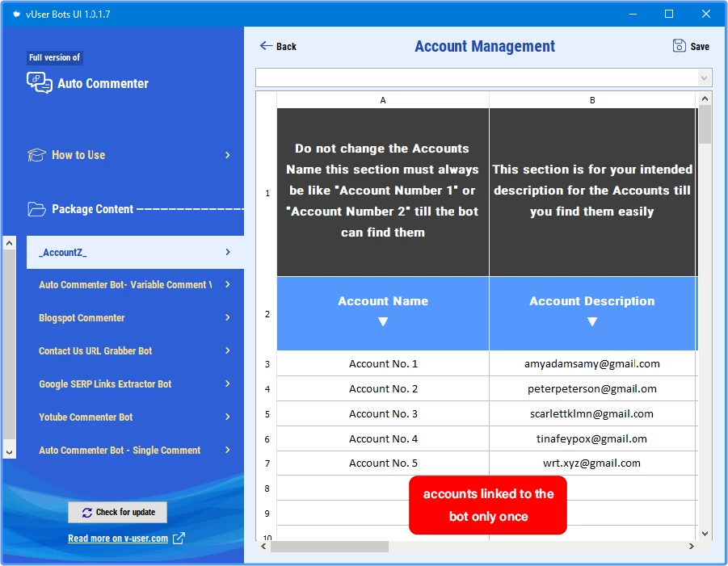Click the How to Use graduation cap icon
This screenshot has height=566, width=728.
(x=36, y=155)
